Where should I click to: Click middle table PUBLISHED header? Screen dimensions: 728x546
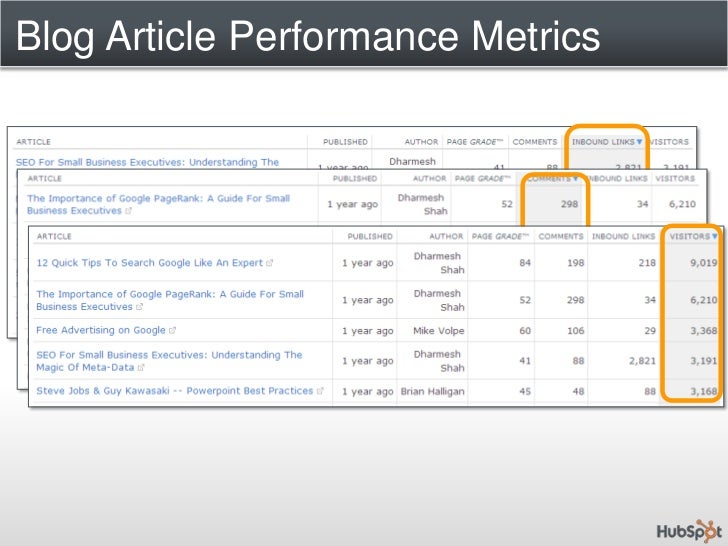[355, 179]
